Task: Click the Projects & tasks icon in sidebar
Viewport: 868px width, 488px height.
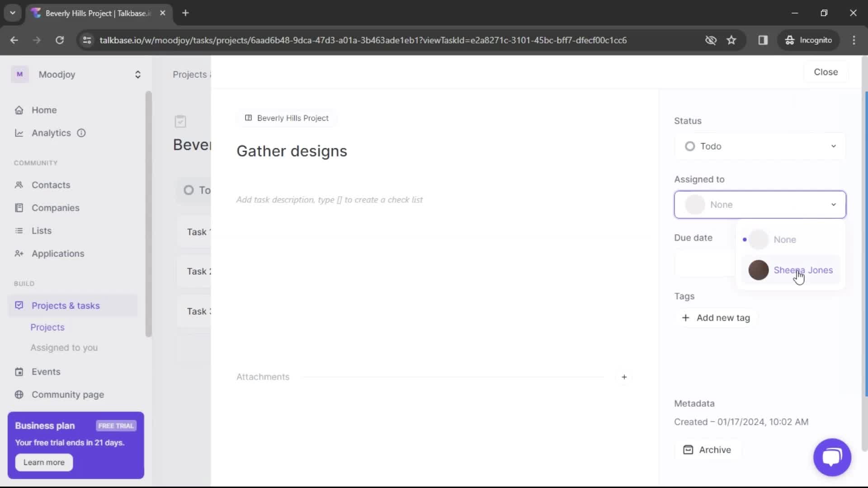Action: 19,305
